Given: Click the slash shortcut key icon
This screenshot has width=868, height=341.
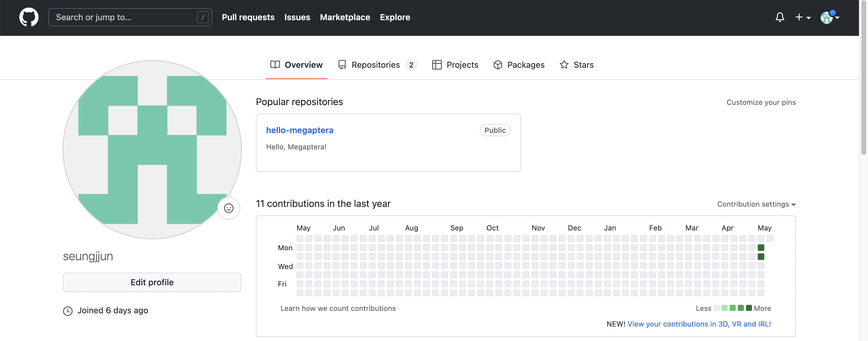Looking at the screenshot, I should pyautogui.click(x=203, y=17).
